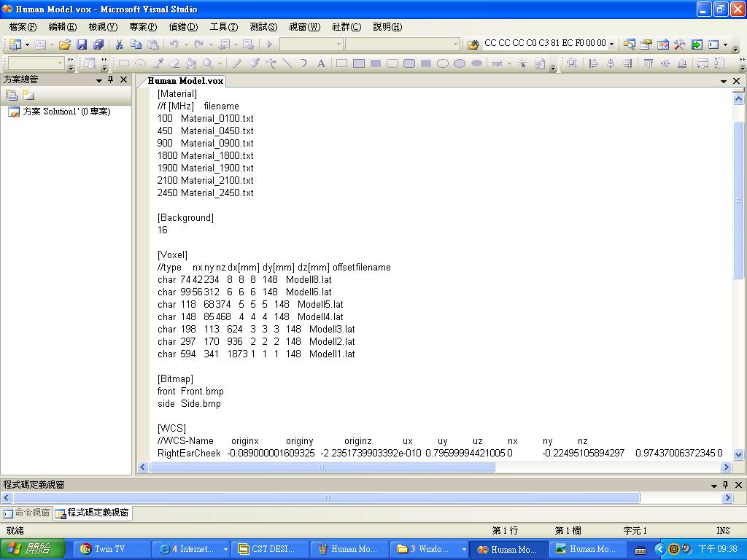The width and height of the screenshot is (747, 560).
Task: Click the 開始 Start button
Action: coord(32,549)
